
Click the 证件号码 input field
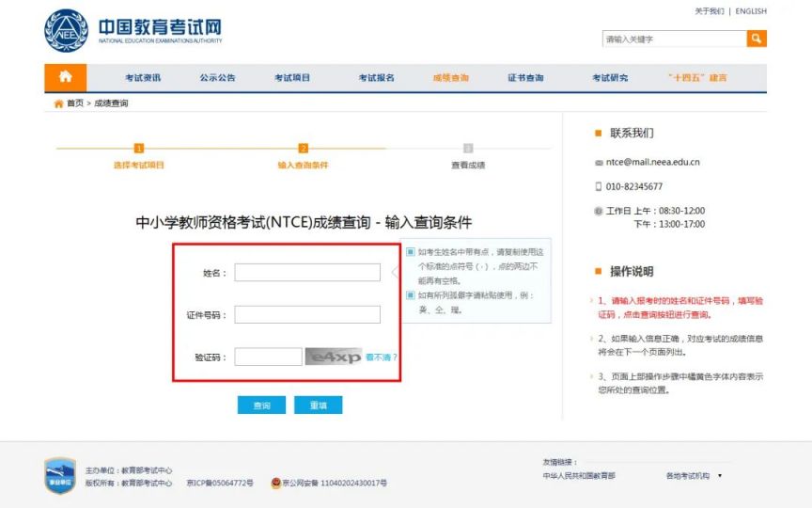[307, 314]
